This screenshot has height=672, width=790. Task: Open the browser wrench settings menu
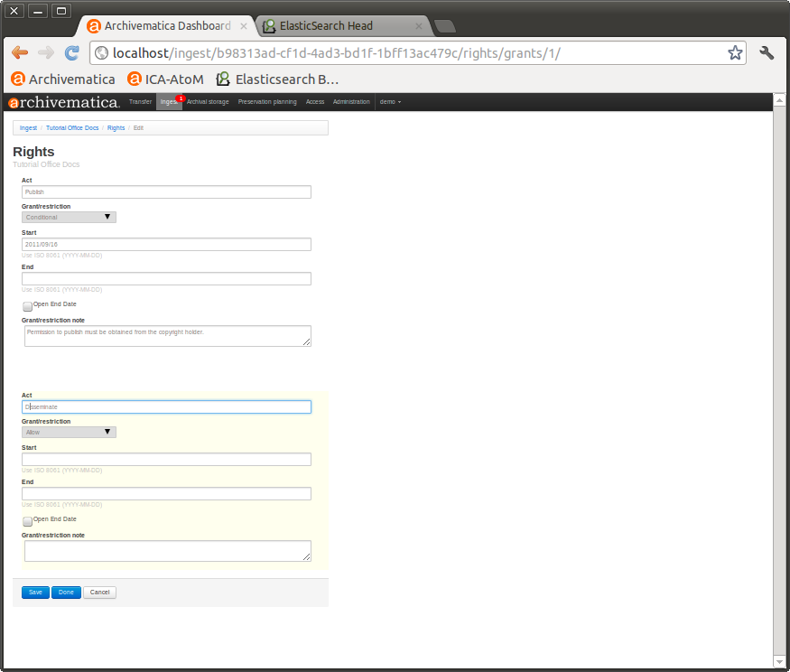click(x=767, y=53)
